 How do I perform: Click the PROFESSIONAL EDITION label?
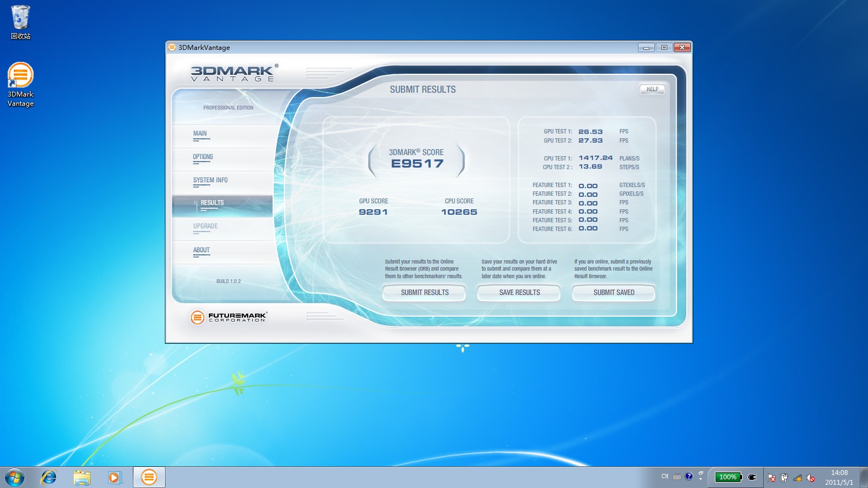click(228, 108)
